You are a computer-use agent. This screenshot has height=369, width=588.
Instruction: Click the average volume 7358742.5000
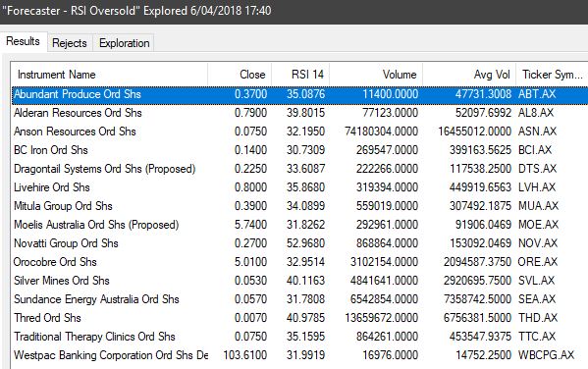(477, 299)
